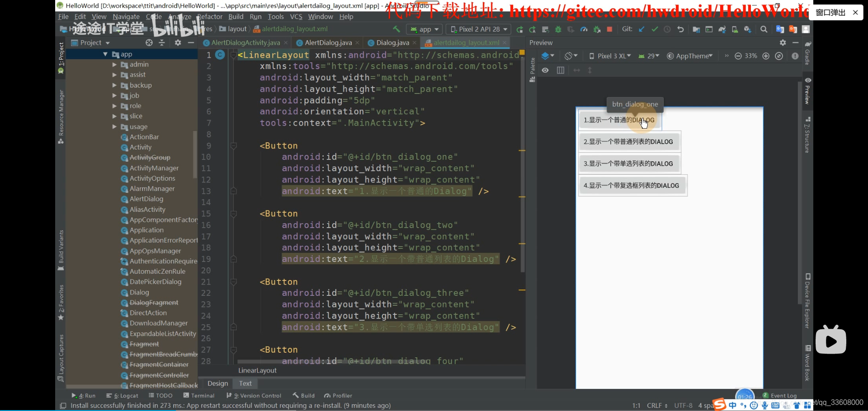Open API level 29 dropdown
Viewport: 868px width, 411px height.
(x=649, y=56)
